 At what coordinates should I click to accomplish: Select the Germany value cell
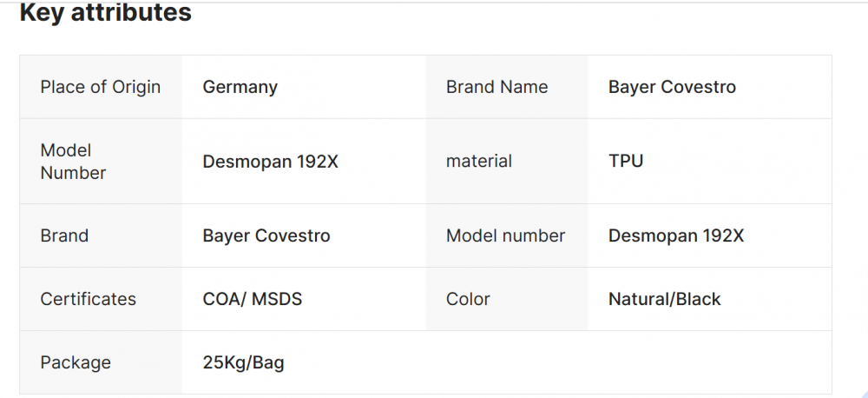240,87
